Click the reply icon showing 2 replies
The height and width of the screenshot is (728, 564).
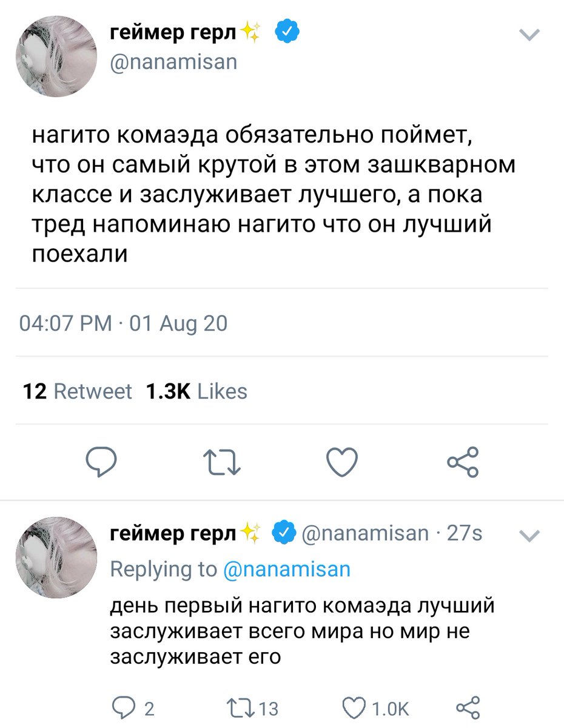coord(134,708)
